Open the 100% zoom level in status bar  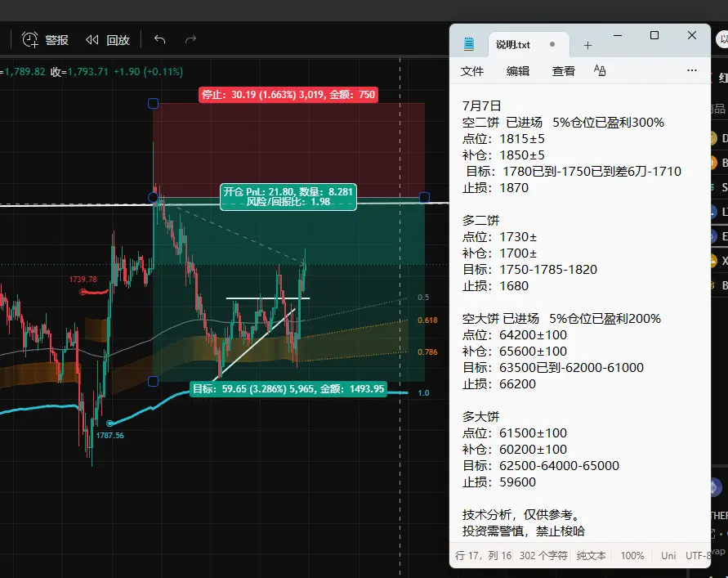click(632, 556)
